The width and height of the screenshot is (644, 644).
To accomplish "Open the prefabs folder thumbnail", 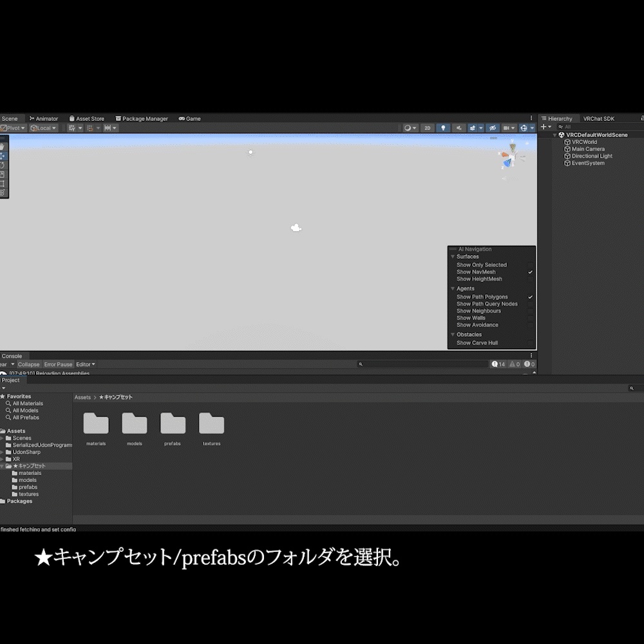I will tap(173, 425).
